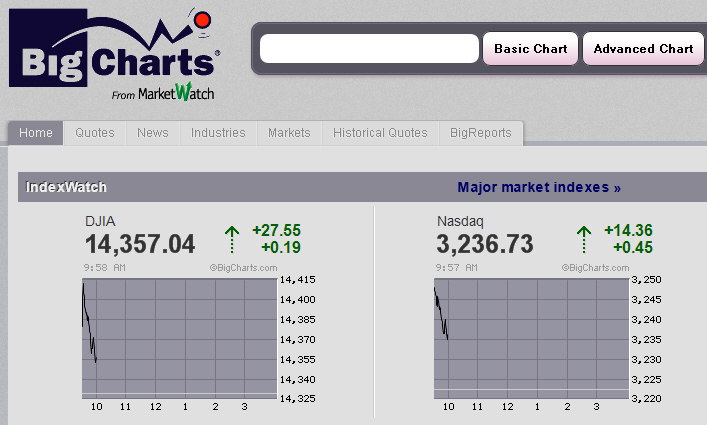Click the Nasdaq percent change +0.45
707x425 pixels.
pyautogui.click(x=633, y=247)
